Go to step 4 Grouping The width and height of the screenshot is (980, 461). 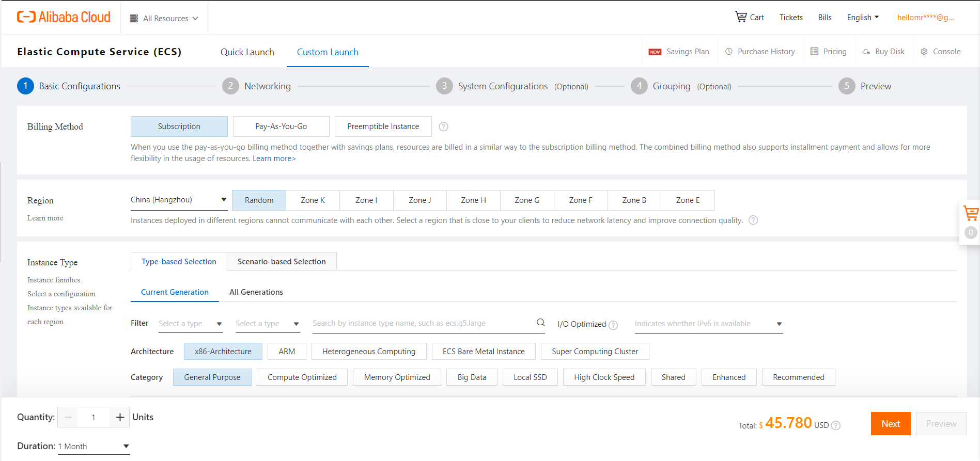(x=681, y=86)
